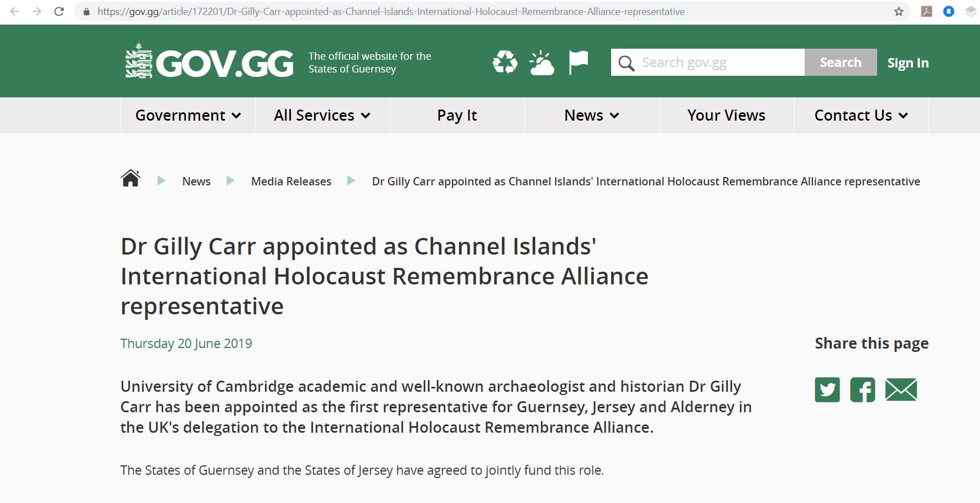Expand the Contact Us dropdown menu

tap(861, 115)
